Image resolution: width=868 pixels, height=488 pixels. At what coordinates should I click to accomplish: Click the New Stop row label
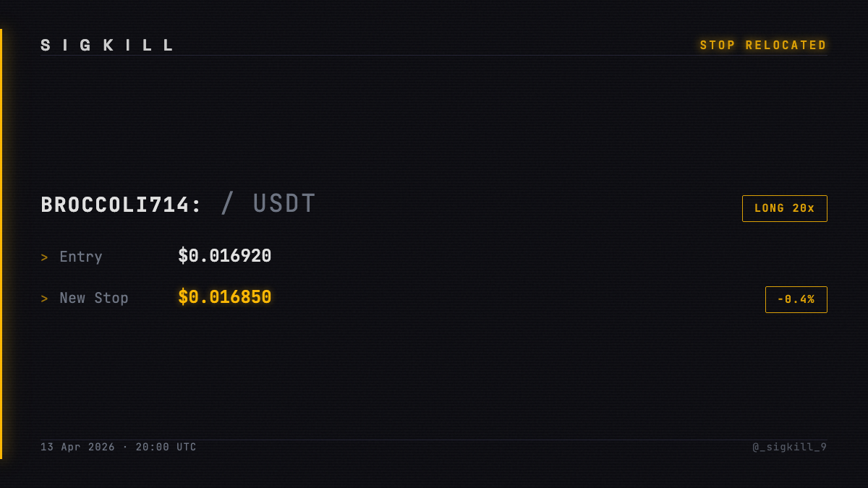pos(94,298)
